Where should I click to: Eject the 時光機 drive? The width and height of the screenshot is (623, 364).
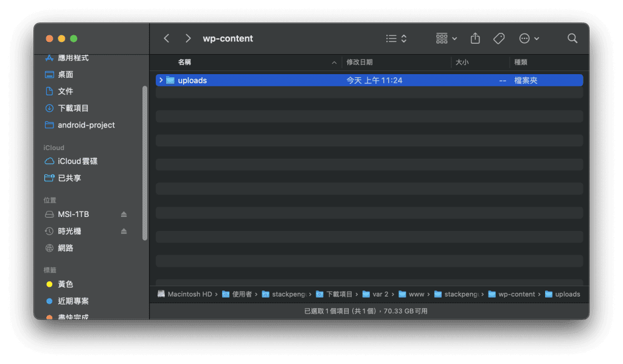pyautogui.click(x=124, y=232)
